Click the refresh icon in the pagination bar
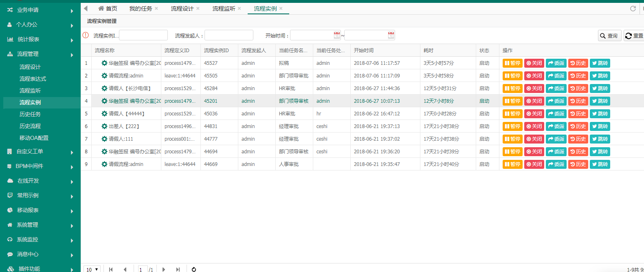Viewport: 644px width, 272px height. 194,269
